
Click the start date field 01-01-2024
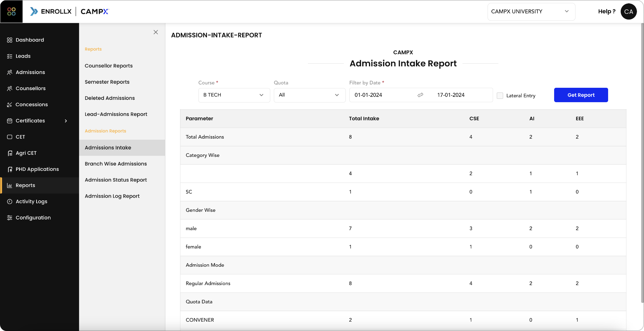(368, 95)
